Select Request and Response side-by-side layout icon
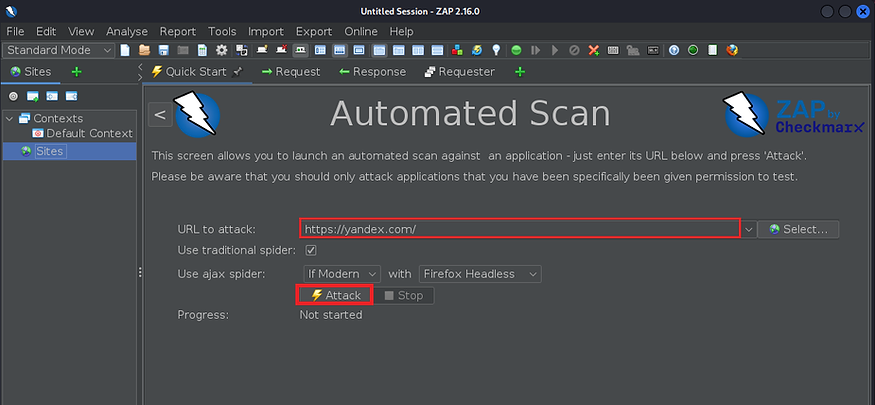The height and width of the screenshot is (405, 875). tap(418, 50)
